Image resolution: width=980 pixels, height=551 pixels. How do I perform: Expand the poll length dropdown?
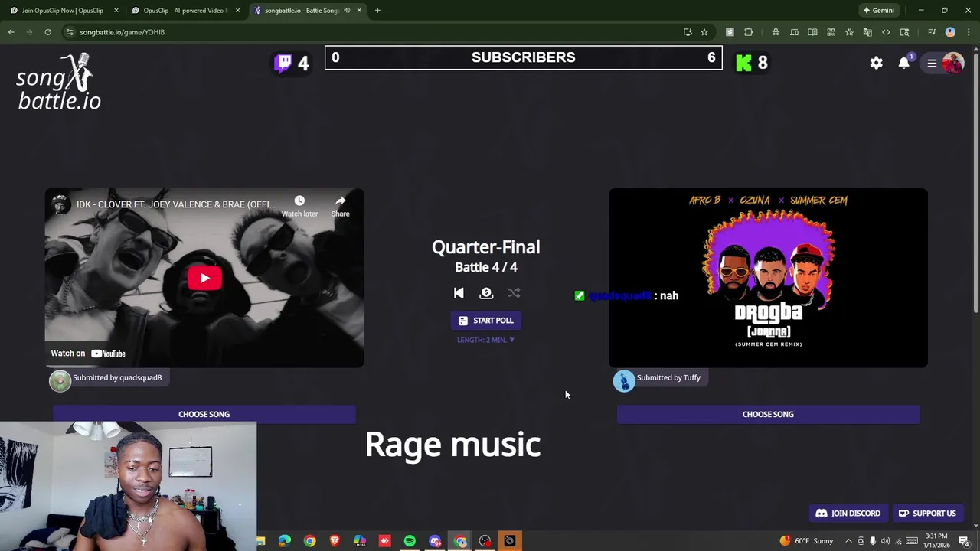pyautogui.click(x=485, y=340)
